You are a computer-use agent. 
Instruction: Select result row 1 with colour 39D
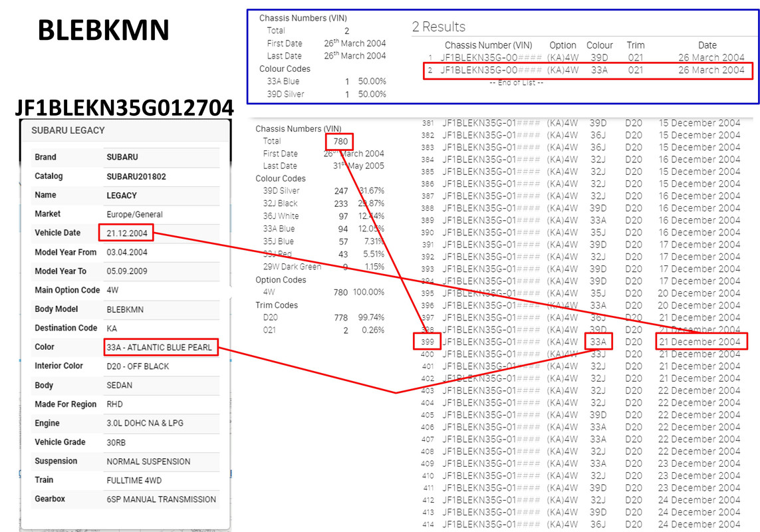coord(586,58)
